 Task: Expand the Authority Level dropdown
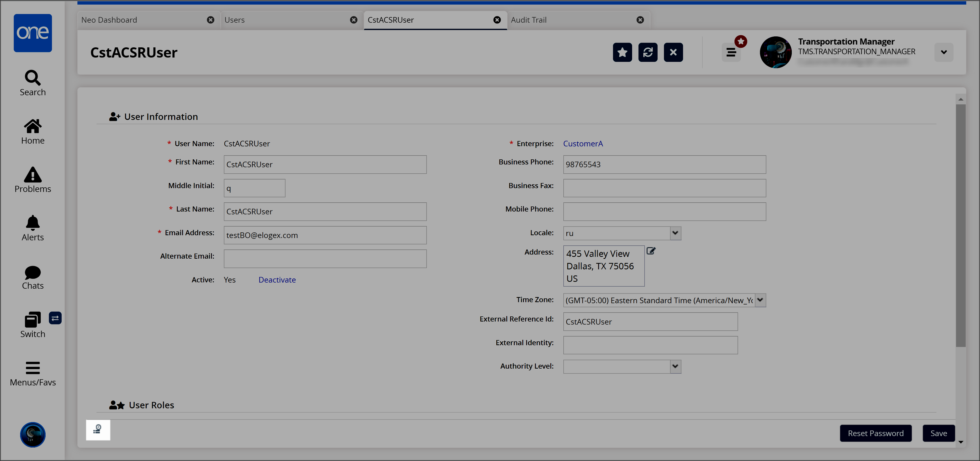[675, 366]
